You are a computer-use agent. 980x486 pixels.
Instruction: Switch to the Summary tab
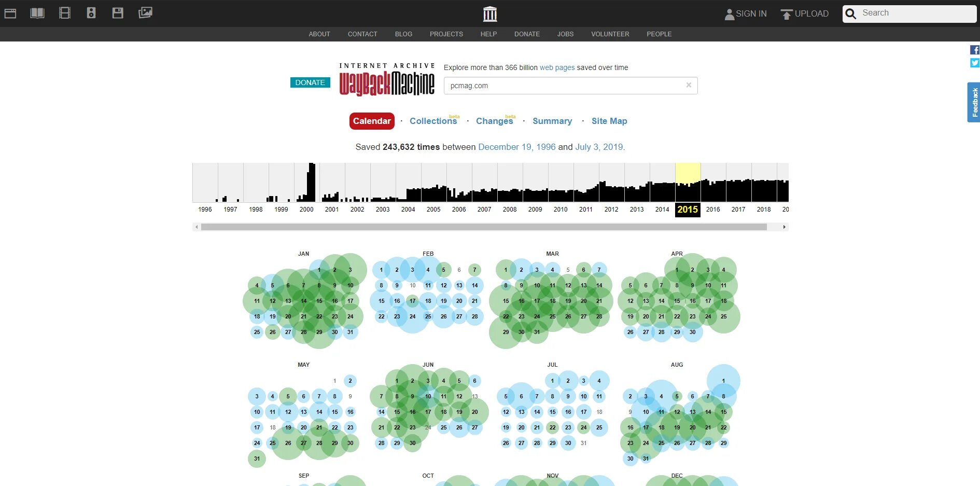point(552,121)
